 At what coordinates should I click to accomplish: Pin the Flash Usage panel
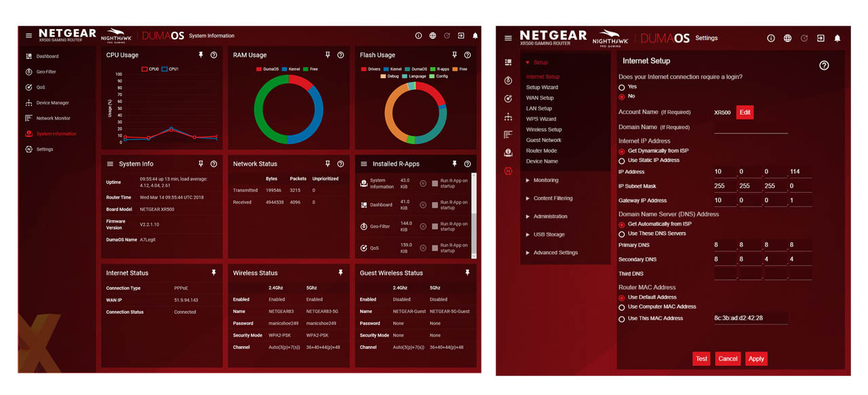pyautogui.click(x=454, y=55)
